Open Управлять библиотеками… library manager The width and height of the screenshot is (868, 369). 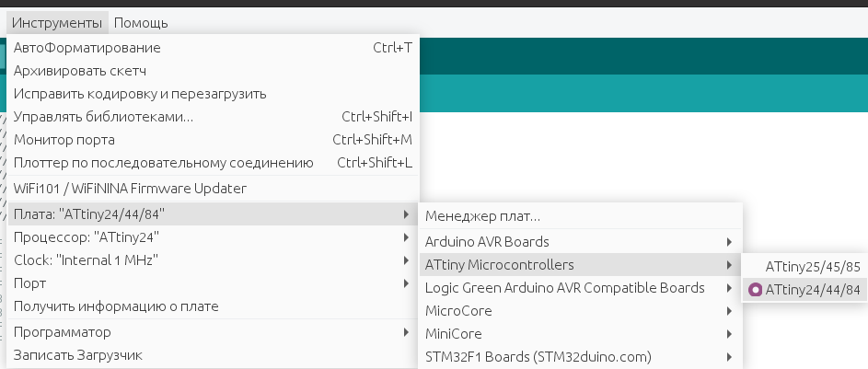(103, 117)
